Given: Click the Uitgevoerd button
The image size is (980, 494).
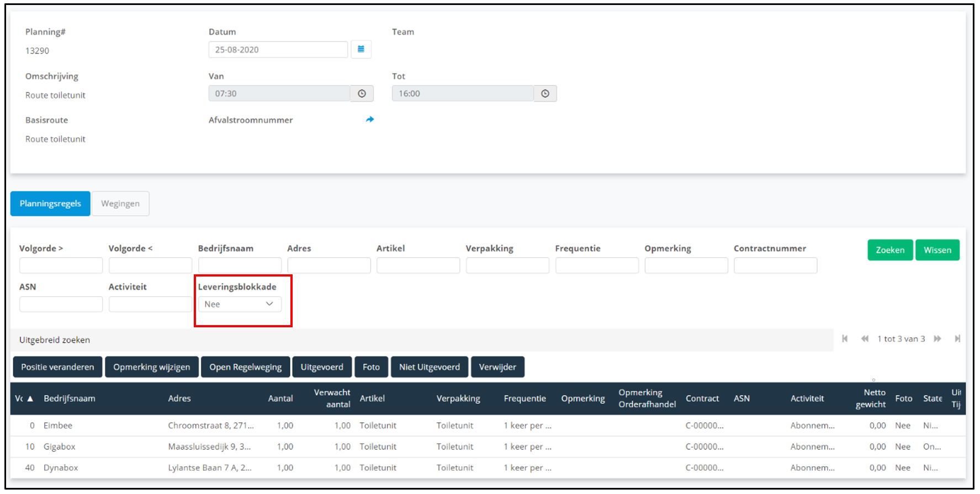Looking at the screenshot, I should coord(322,367).
